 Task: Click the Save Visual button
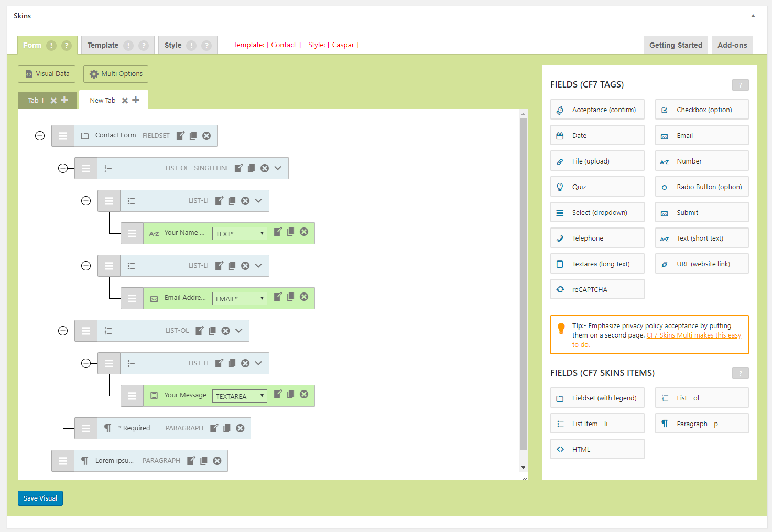40,498
